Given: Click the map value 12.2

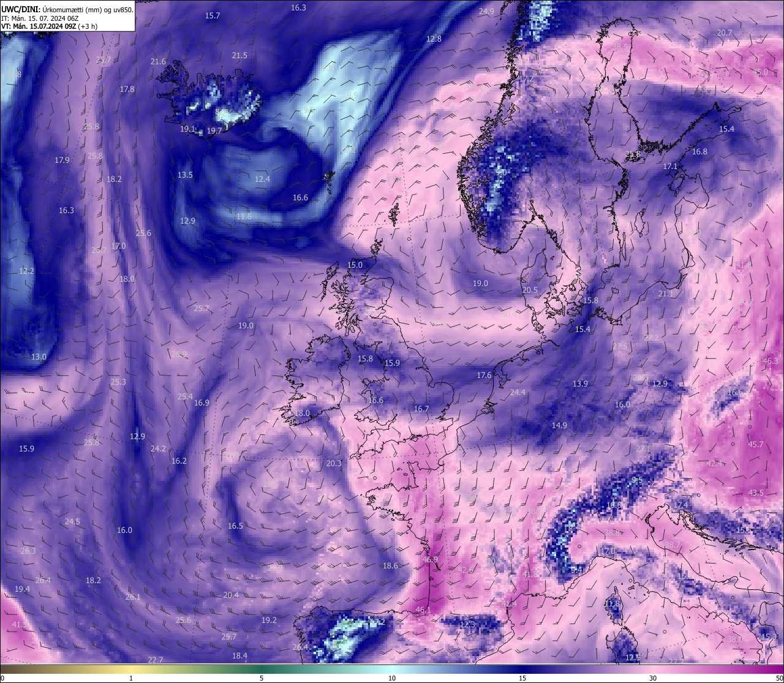Looking at the screenshot, I should click(x=27, y=271).
